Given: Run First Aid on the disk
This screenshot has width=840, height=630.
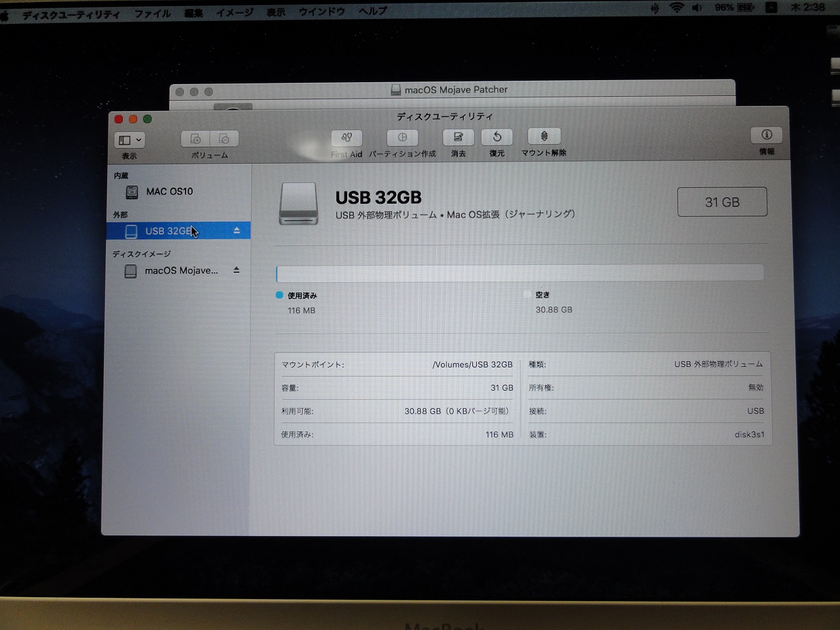Looking at the screenshot, I should 347,137.
